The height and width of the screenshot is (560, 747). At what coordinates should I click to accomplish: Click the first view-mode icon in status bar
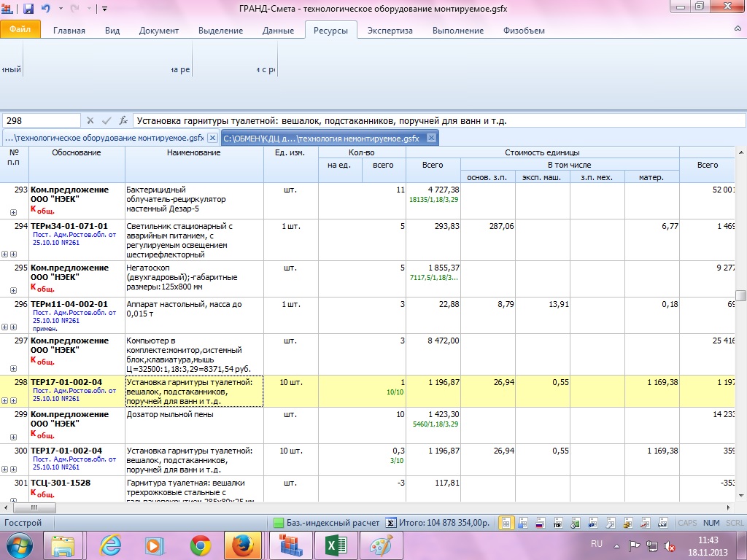pos(506,523)
